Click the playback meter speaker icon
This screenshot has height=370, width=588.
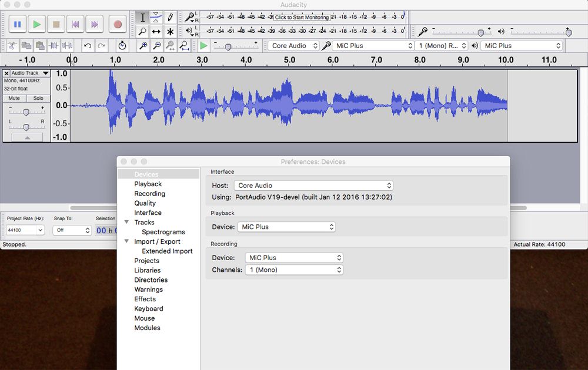tap(189, 31)
